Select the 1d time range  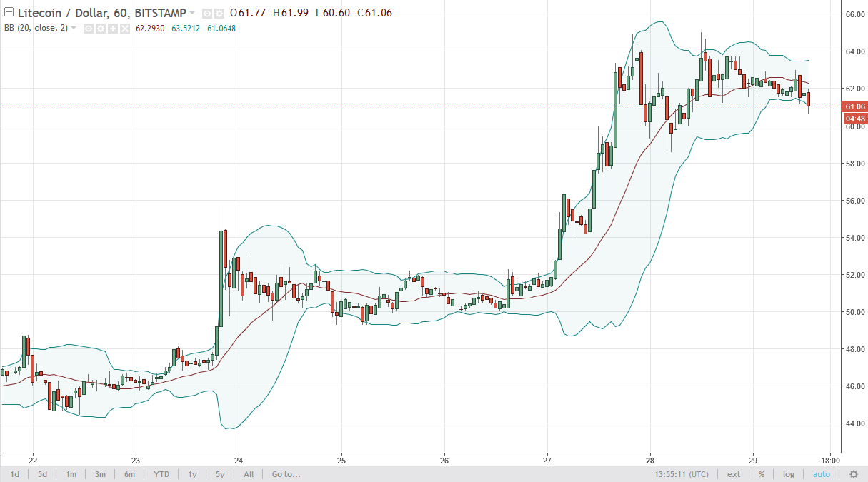tap(14, 474)
